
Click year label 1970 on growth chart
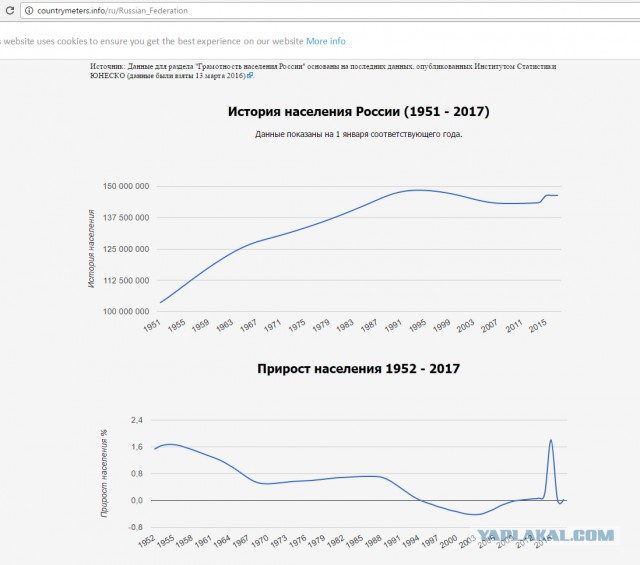pos(260,541)
